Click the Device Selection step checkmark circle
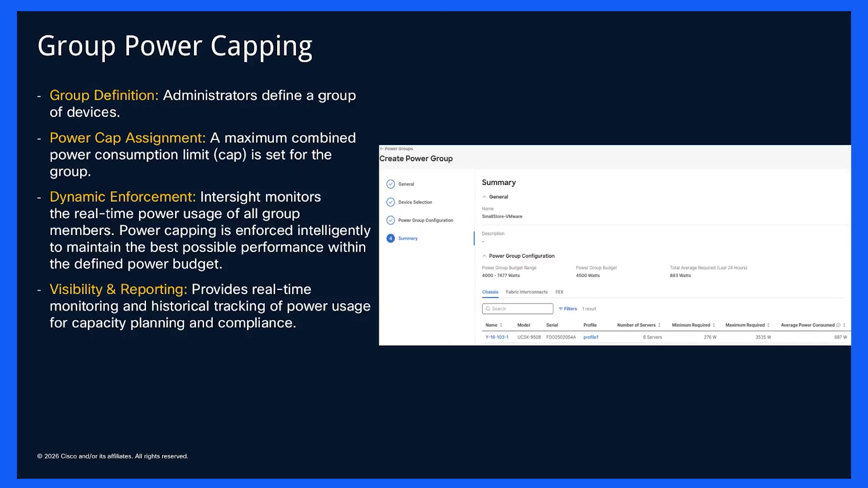This screenshot has width=868, height=488. click(391, 202)
